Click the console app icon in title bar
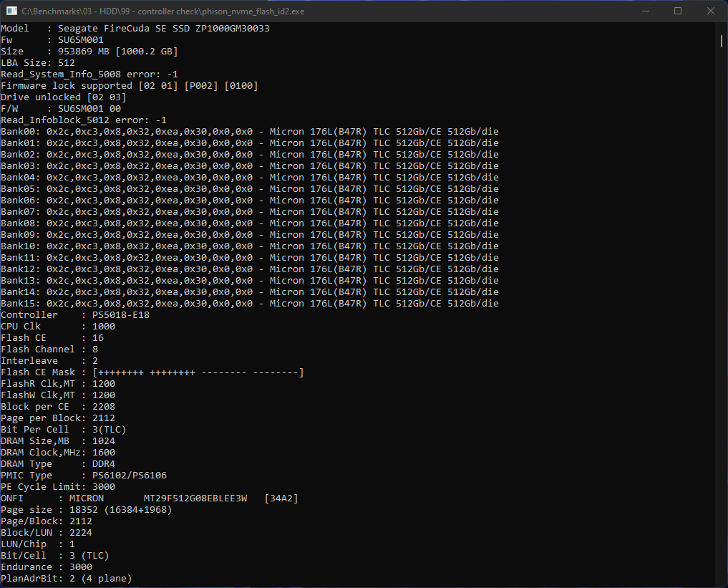 (11, 11)
